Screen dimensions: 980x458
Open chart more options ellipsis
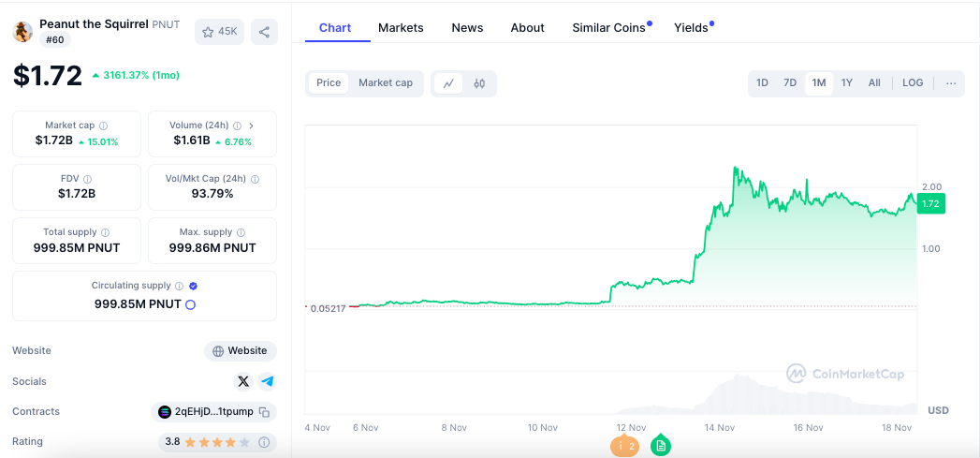(951, 83)
